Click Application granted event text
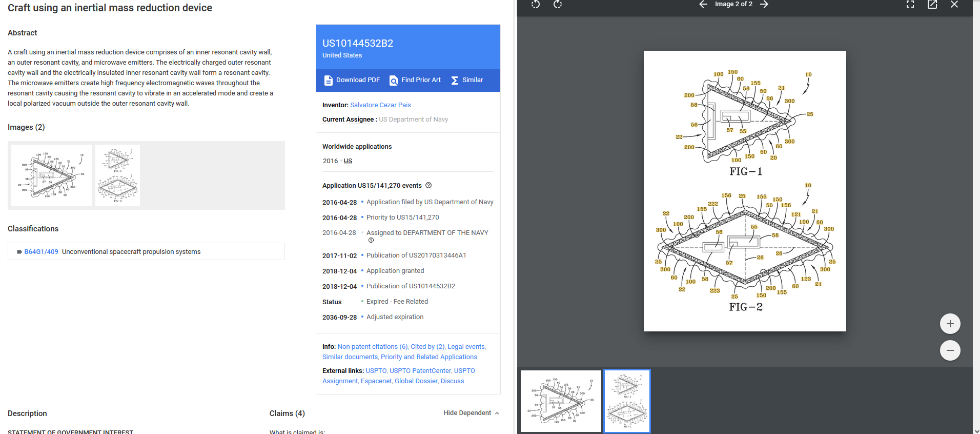The image size is (980, 434). coord(395,271)
